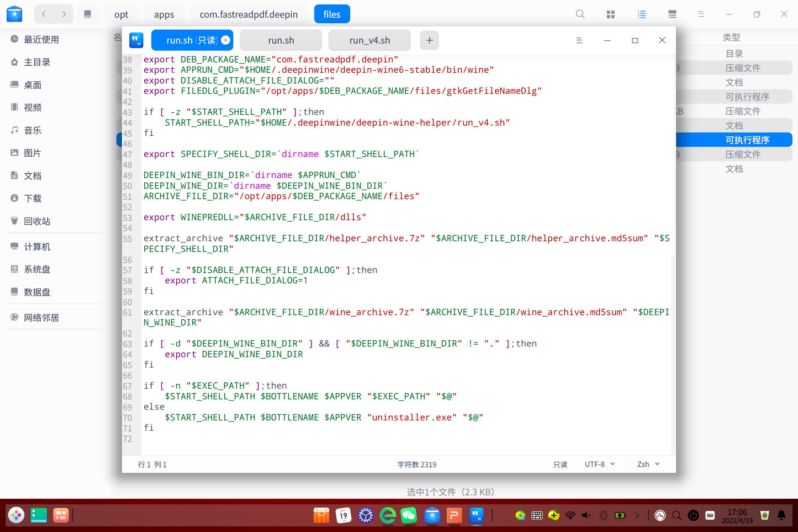Open the UTF-8 encoding dropdown
This screenshot has height=532, width=798.
point(600,464)
